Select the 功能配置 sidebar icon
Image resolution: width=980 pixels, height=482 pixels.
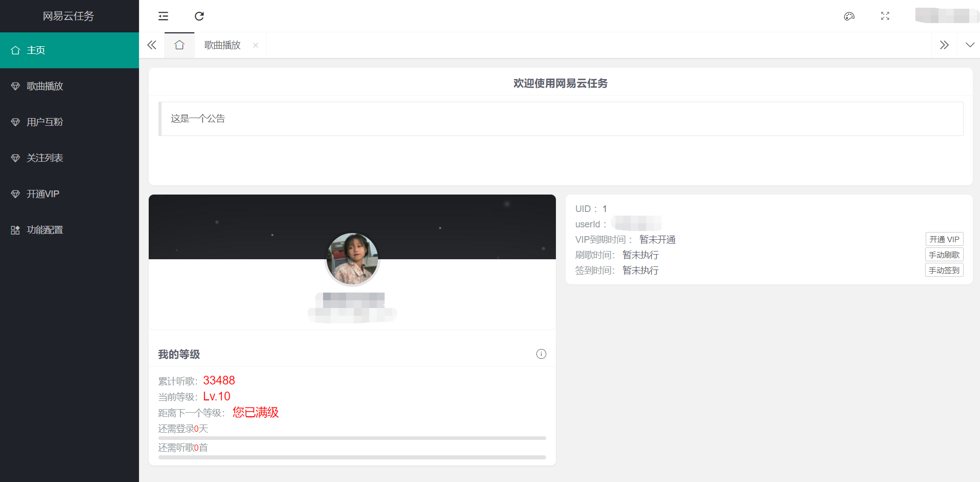[15, 229]
